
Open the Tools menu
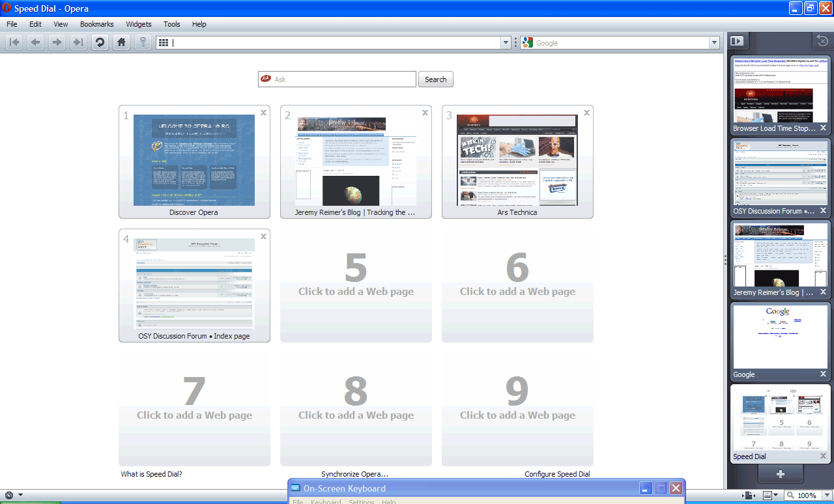click(x=172, y=24)
